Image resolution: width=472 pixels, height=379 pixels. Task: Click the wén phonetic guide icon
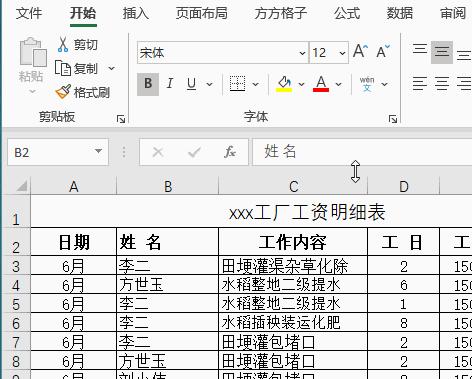(367, 84)
